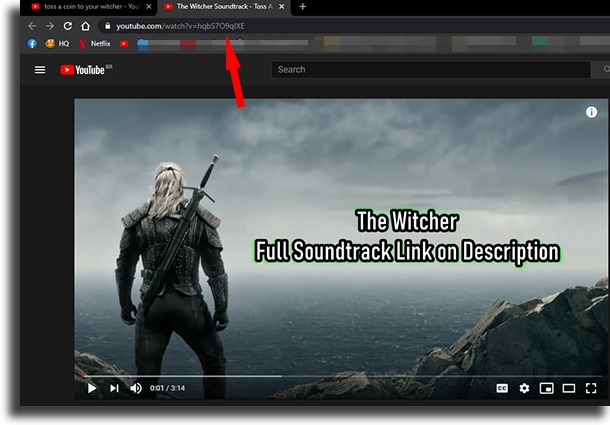Switch to theater mode
610x425 pixels.
568,388
